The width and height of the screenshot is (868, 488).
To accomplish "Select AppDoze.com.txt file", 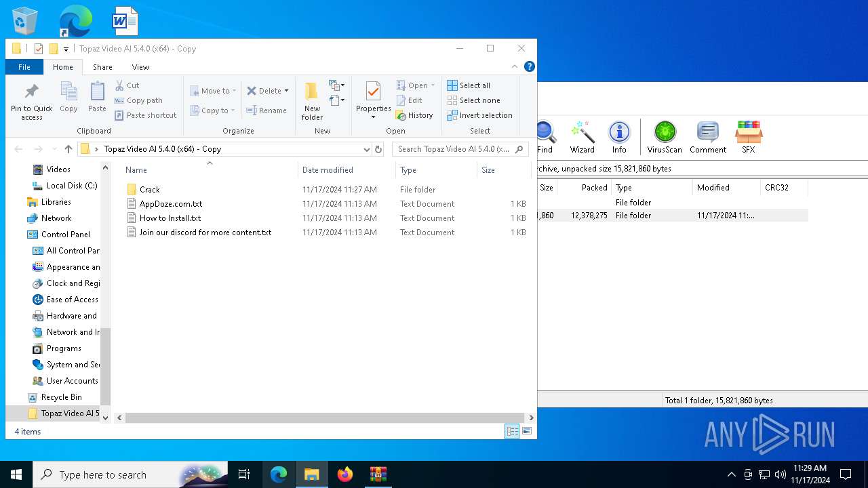I will pos(170,204).
